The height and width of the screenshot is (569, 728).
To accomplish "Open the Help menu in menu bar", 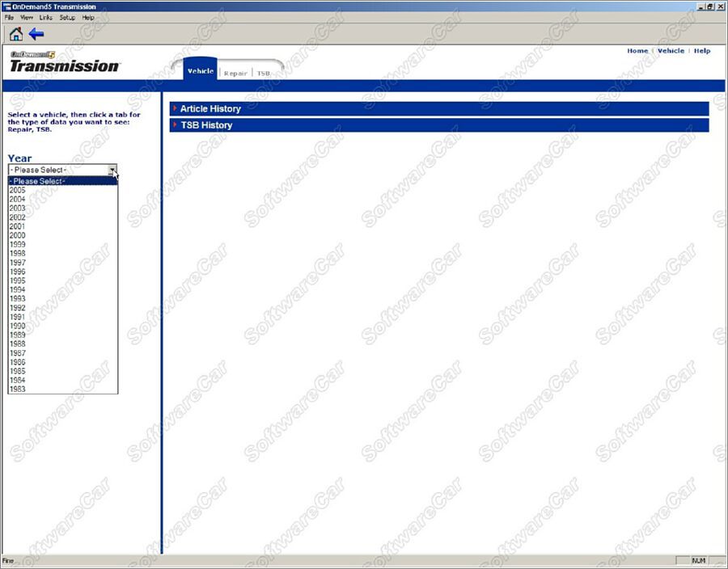I will click(88, 17).
